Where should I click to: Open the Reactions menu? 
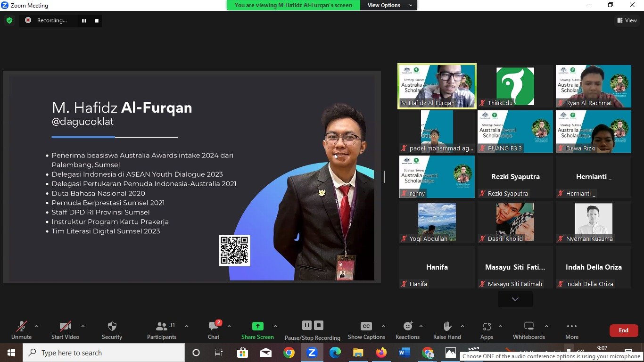[407, 327]
